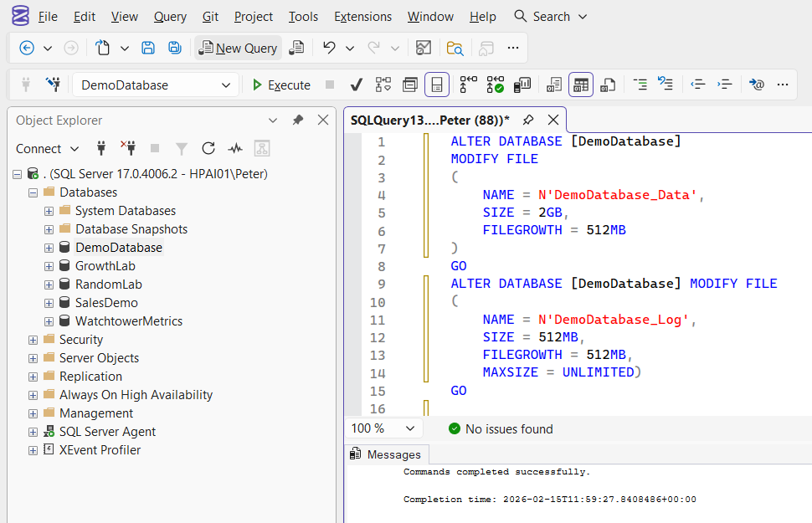Execute the current query
This screenshot has height=523, width=812.
coord(281,85)
